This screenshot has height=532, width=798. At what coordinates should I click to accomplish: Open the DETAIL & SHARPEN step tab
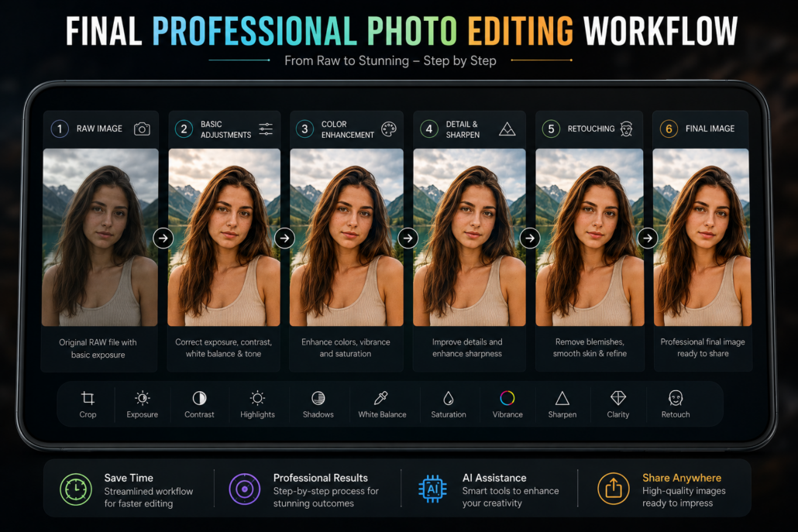pyautogui.click(x=470, y=129)
